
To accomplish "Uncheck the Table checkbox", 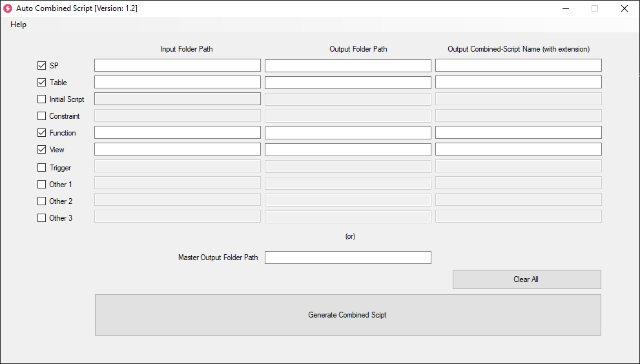I will (41, 82).
